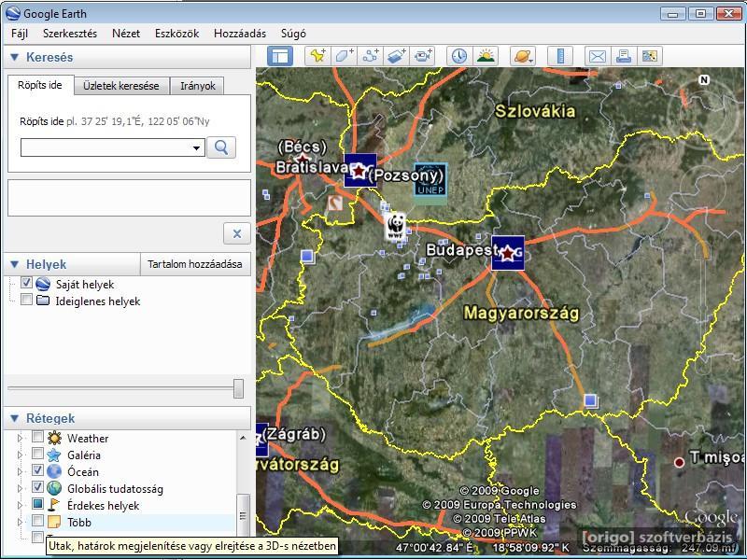Switch to the Irányok tab
Viewport: 747px width, 560px height.
198,86
